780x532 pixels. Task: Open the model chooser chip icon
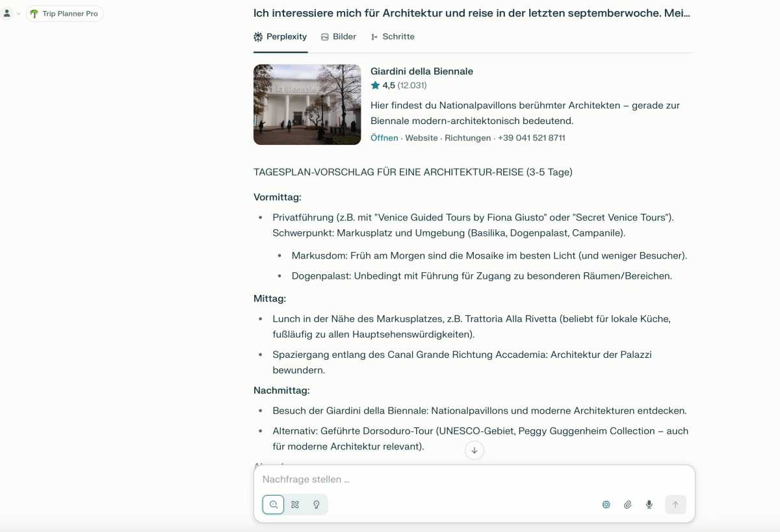coord(606,504)
